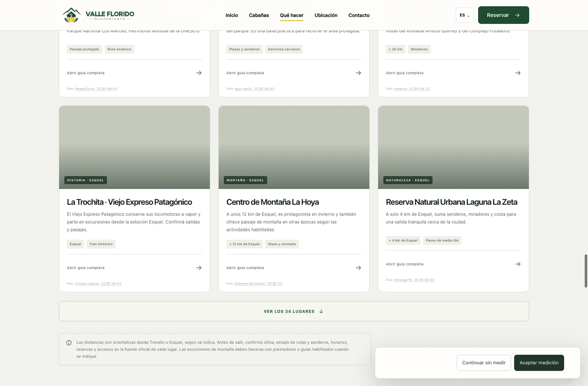
Task: Click the NATURALEZA · ESQUEL badge
Action: 408,180
